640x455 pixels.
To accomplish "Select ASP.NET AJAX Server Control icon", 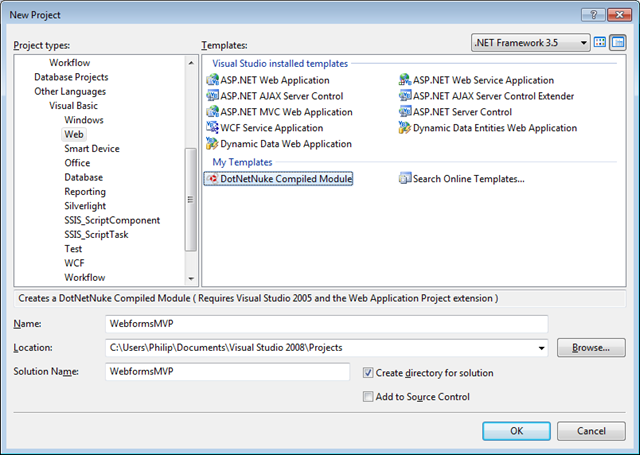I will (x=213, y=96).
